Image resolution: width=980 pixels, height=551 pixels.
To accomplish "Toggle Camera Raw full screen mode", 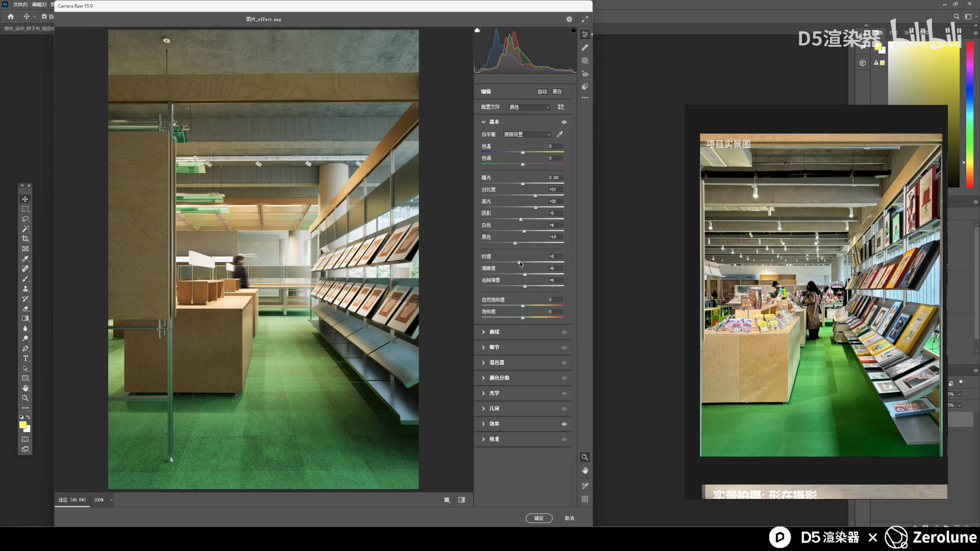I will [585, 19].
